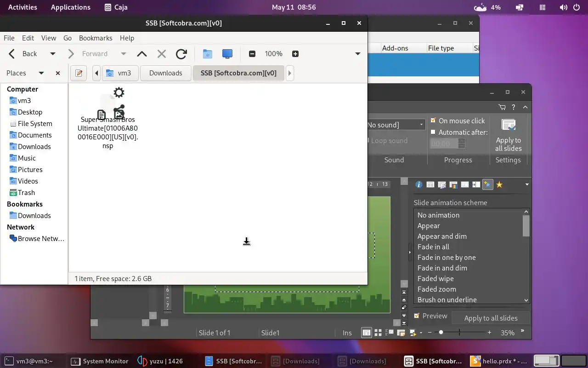Open the shopping cart icon in presentation title bar
The width and height of the screenshot is (588, 368).
(502, 107)
